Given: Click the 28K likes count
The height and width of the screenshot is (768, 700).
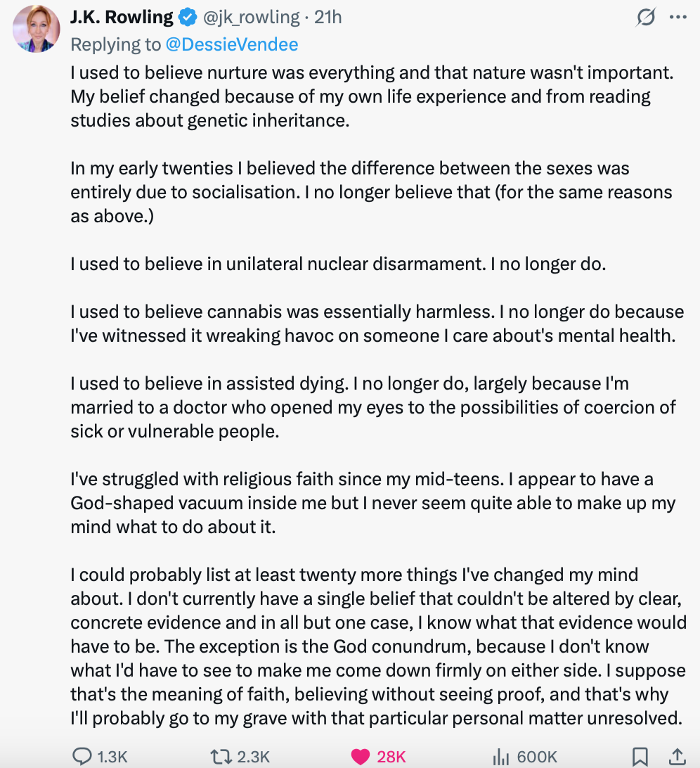Looking at the screenshot, I should click(391, 756).
